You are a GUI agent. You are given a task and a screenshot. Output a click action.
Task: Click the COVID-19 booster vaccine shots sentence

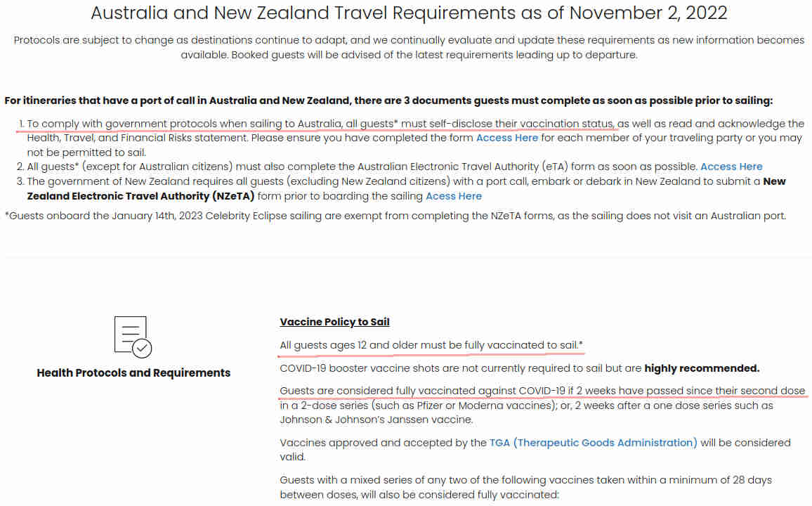coord(519,368)
